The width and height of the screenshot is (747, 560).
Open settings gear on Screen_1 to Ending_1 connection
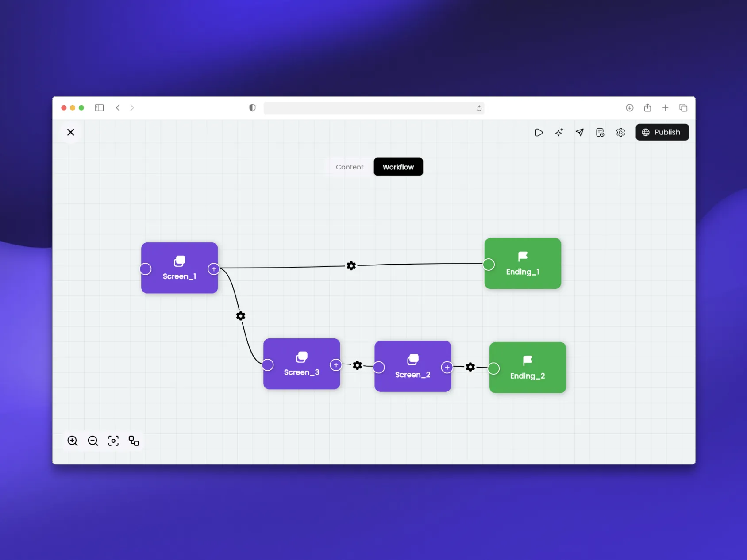pyautogui.click(x=351, y=266)
